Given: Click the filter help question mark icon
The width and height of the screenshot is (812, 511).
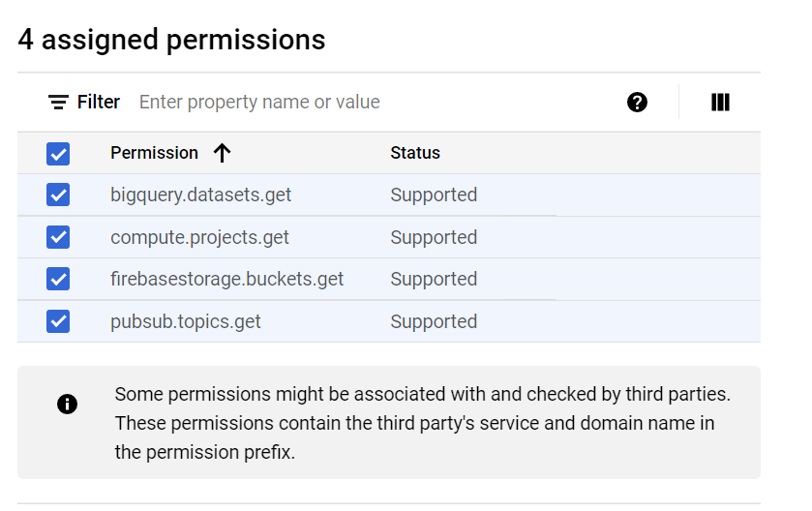Looking at the screenshot, I should click(x=637, y=102).
